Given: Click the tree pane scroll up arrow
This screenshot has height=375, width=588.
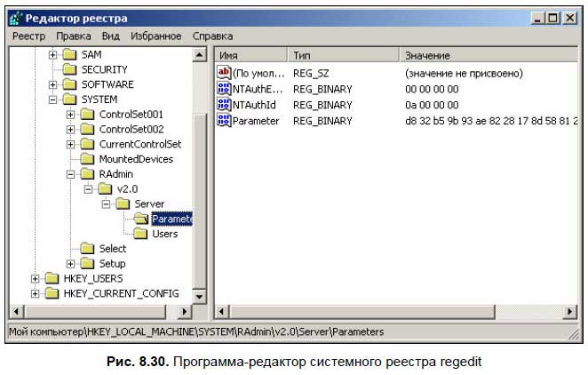Looking at the screenshot, I should pos(199,55).
